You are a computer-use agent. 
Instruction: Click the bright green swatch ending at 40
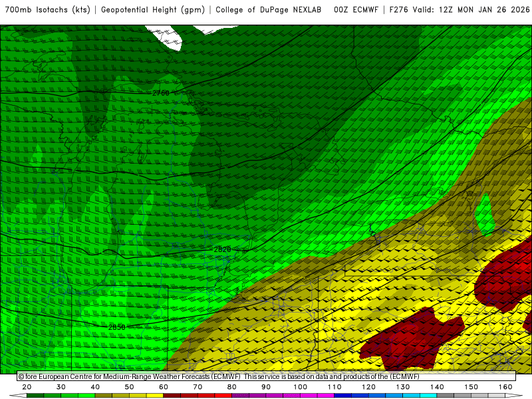coord(86,396)
